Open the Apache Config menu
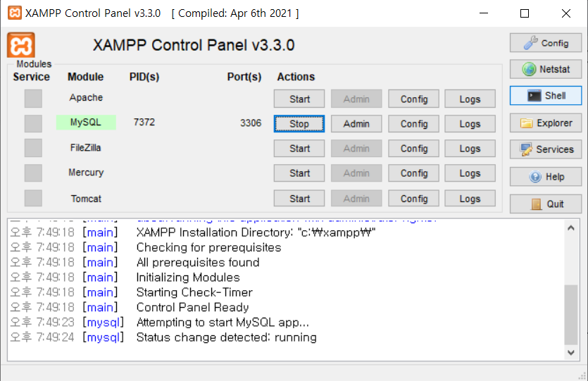The image size is (588, 381). click(x=413, y=99)
